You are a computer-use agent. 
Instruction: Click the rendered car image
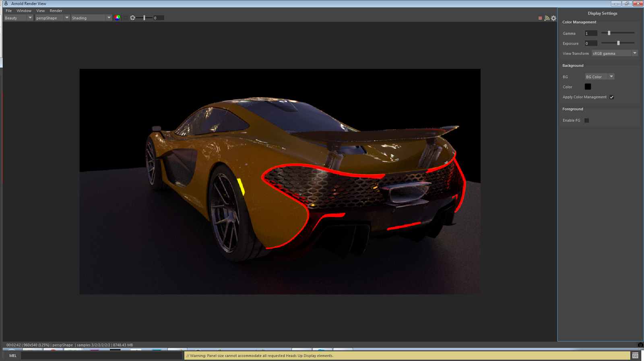coord(280,181)
